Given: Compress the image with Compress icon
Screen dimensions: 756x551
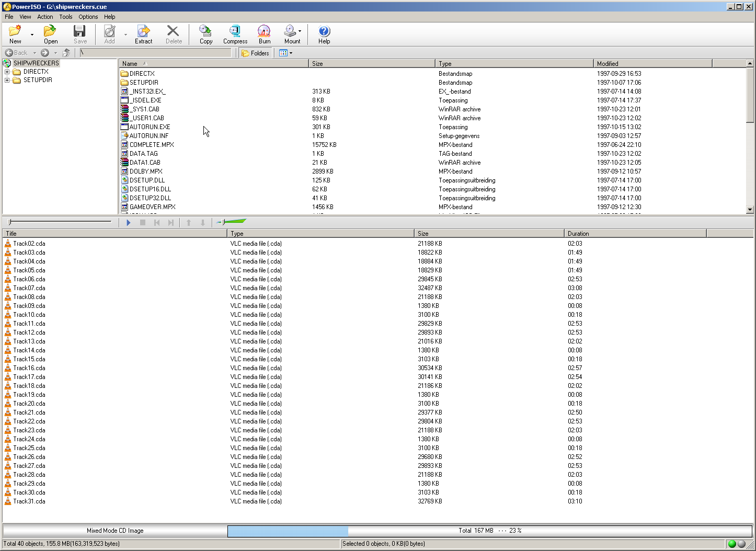Looking at the screenshot, I should pyautogui.click(x=235, y=35).
